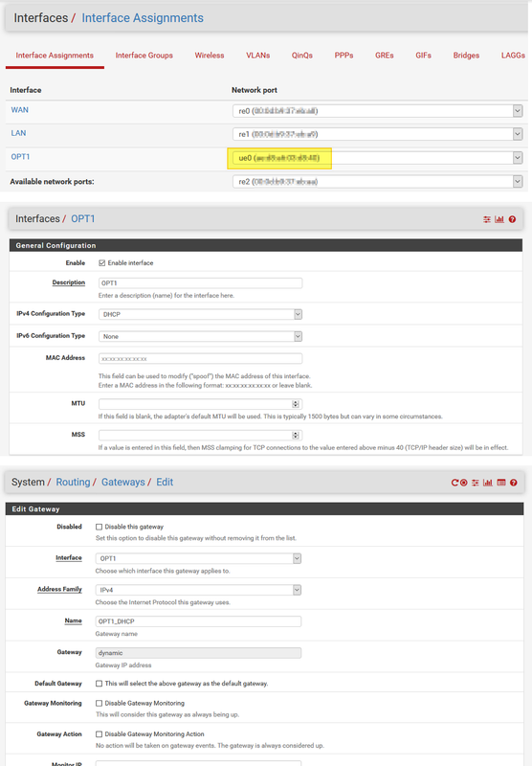532x766 pixels.
Task: Click restart service icon in Gateways header
Action: coord(454,483)
